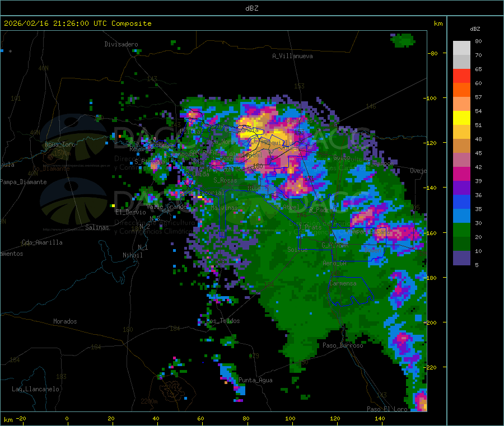Click the timestamp 2026/02/16 21:26:00 UTC Composite
The height and width of the screenshot is (426, 504).
[77, 24]
